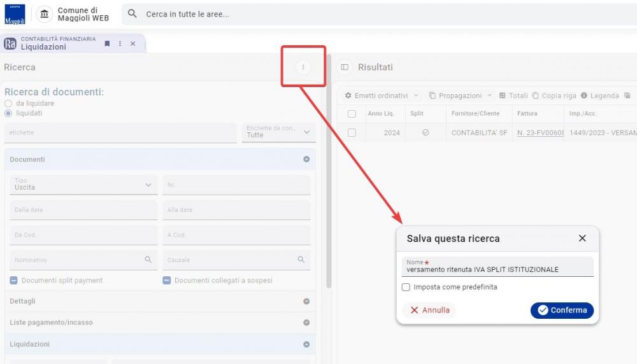Open the 'Emetti ordinativi' dropdown arrow

[x=415, y=95]
